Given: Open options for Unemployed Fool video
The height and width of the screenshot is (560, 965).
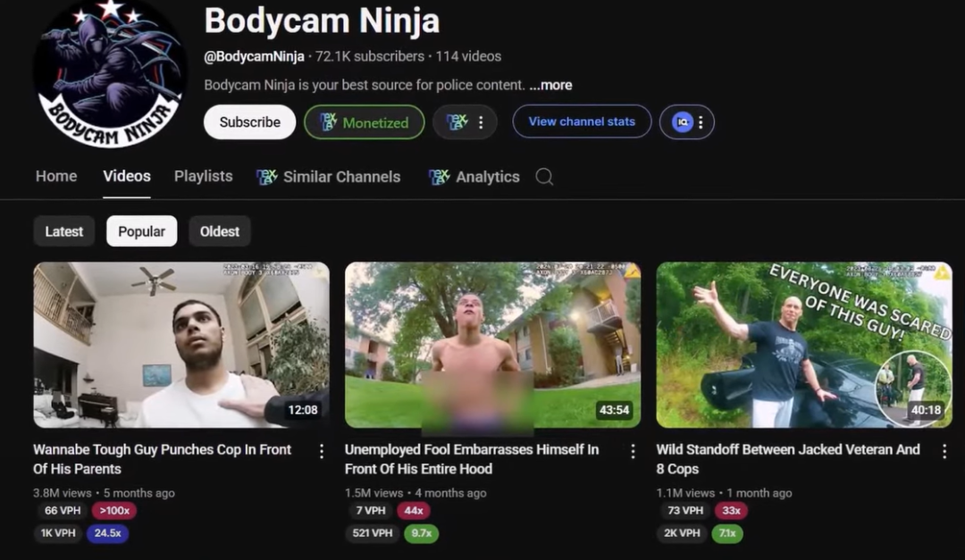Looking at the screenshot, I should (x=633, y=452).
